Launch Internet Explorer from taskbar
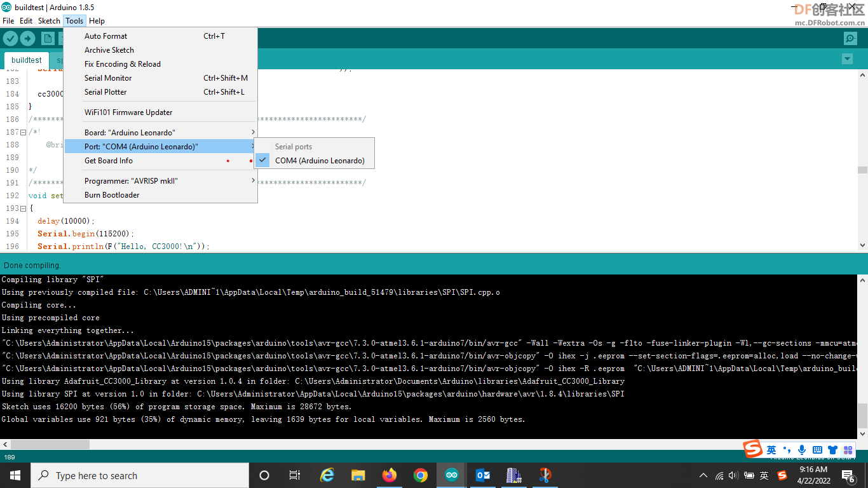This screenshot has width=868, height=488. point(327,475)
